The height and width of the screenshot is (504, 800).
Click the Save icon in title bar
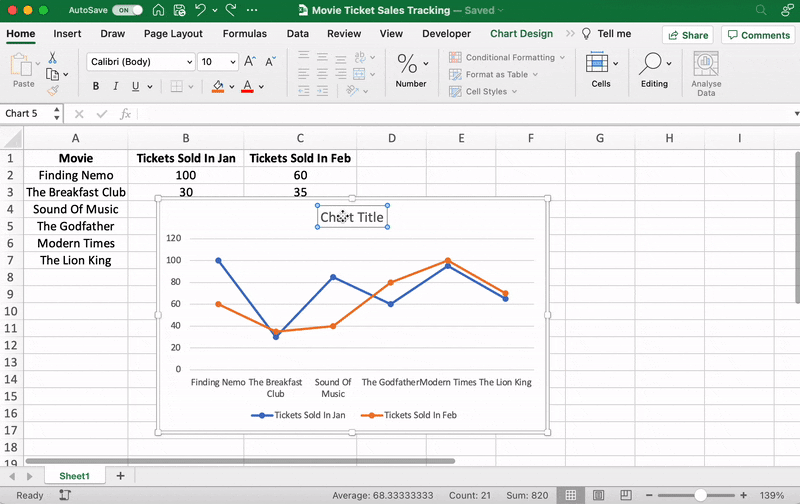[x=180, y=10]
